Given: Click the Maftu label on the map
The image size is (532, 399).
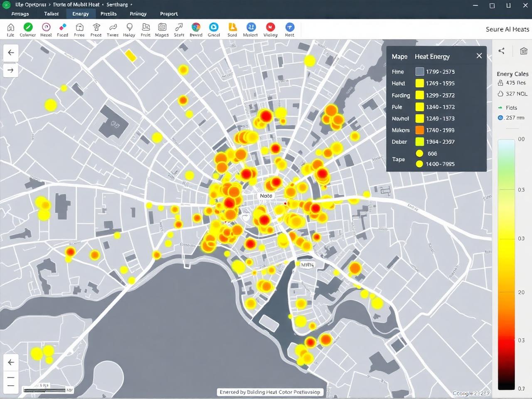Looking at the screenshot, I should (x=307, y=264).
